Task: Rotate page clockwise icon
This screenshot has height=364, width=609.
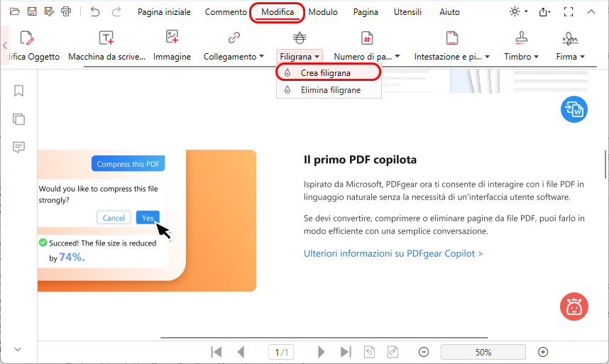Action: click(x=393, y=352)
